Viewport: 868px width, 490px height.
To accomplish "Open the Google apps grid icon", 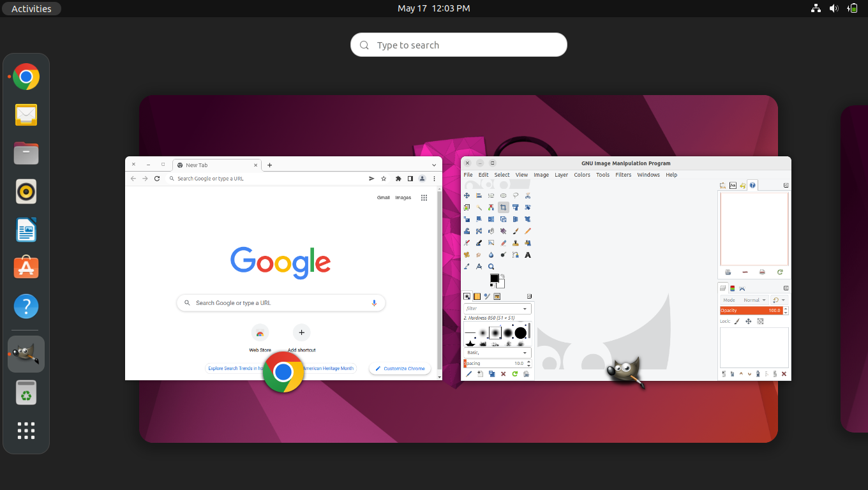I will [x=424, y=198].
